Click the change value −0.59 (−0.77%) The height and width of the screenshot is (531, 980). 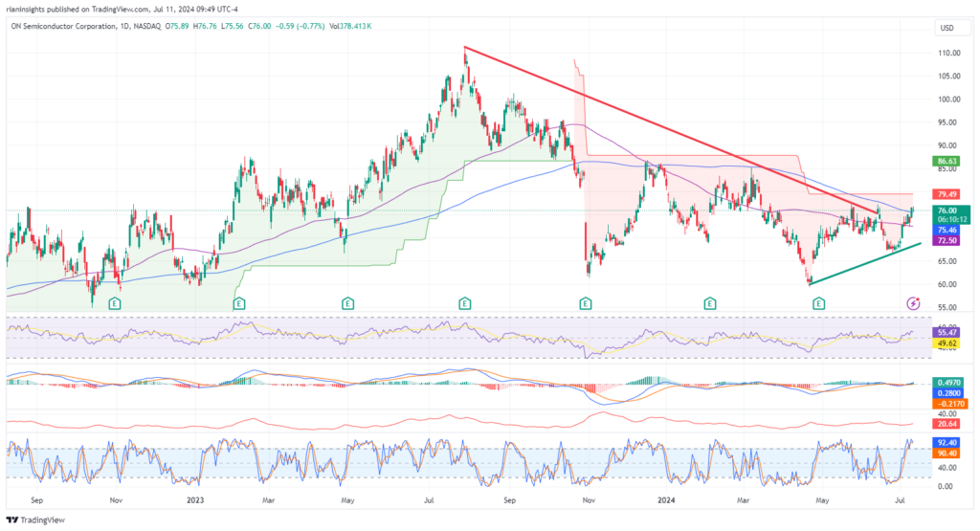[x=300, y=26]
